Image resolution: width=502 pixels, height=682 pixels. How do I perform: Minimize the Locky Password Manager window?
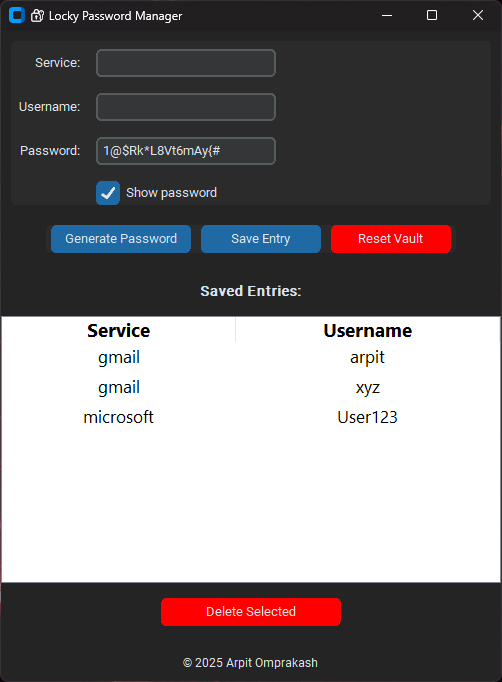click(387, 15)
